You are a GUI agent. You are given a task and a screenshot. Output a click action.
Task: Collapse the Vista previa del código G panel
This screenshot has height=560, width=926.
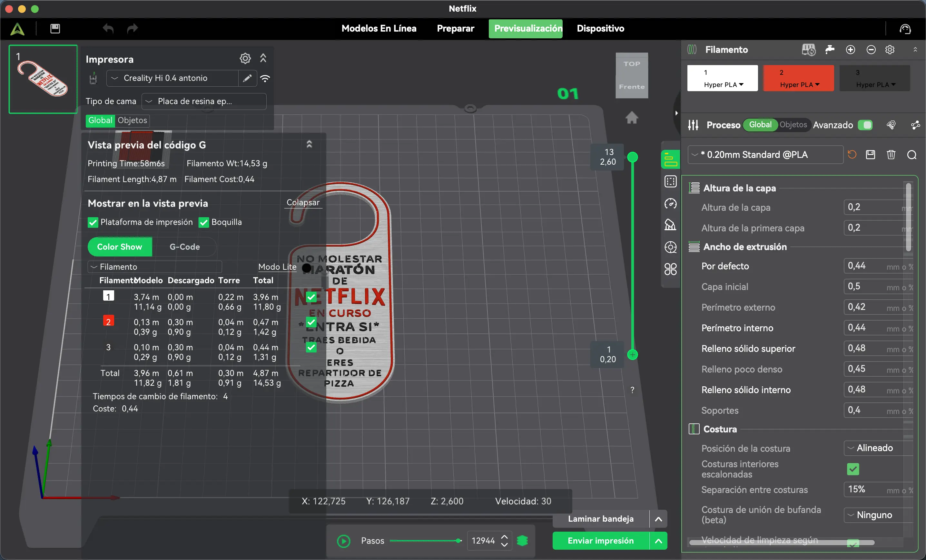(x=309, y=145)
